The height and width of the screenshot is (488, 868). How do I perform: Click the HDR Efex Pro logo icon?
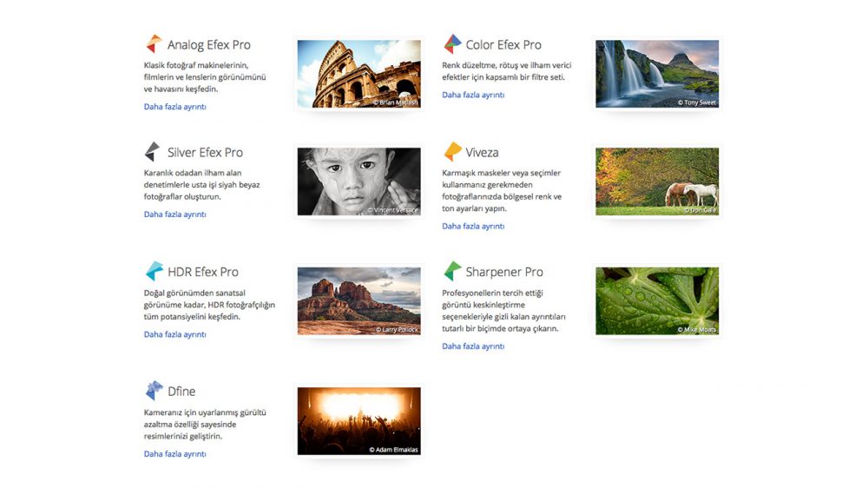[x=154, y=272]
